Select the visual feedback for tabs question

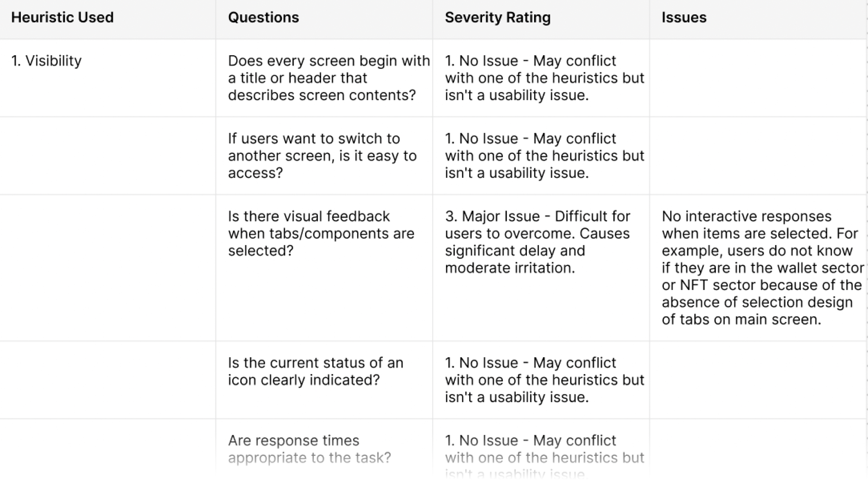pyautogui.click(x=321, y=233)
